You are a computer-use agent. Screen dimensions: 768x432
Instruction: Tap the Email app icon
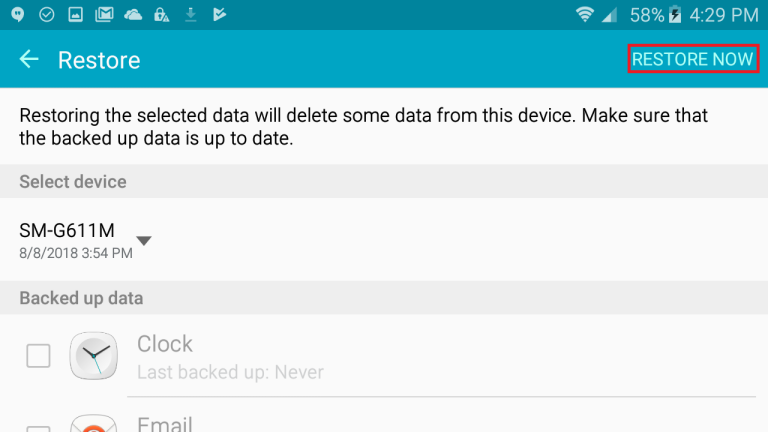click(94, 423)
